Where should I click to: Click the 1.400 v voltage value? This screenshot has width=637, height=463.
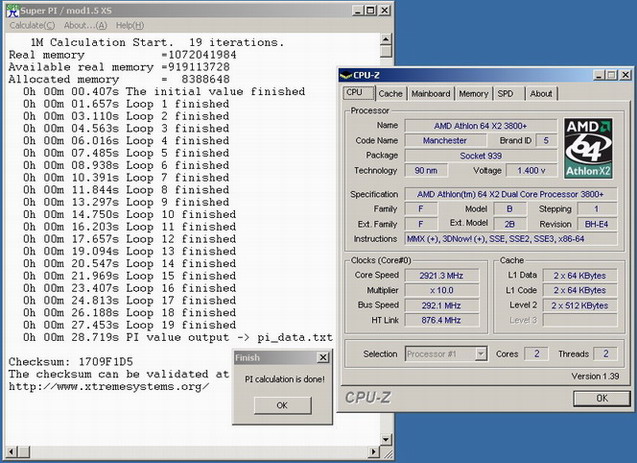(531, 171)
